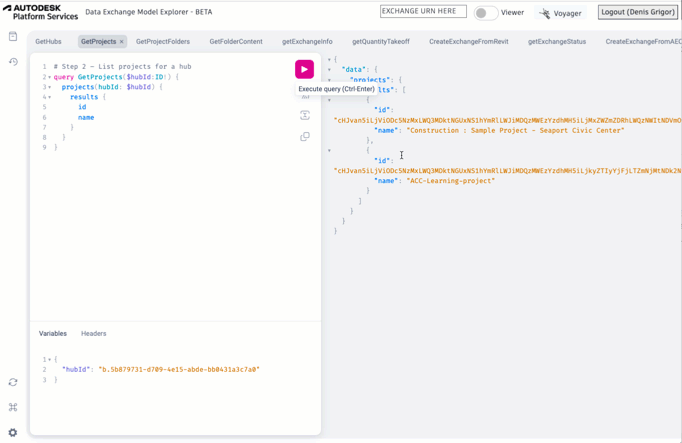
Task: Select the GetProjects tab
Action: point(98,42)
